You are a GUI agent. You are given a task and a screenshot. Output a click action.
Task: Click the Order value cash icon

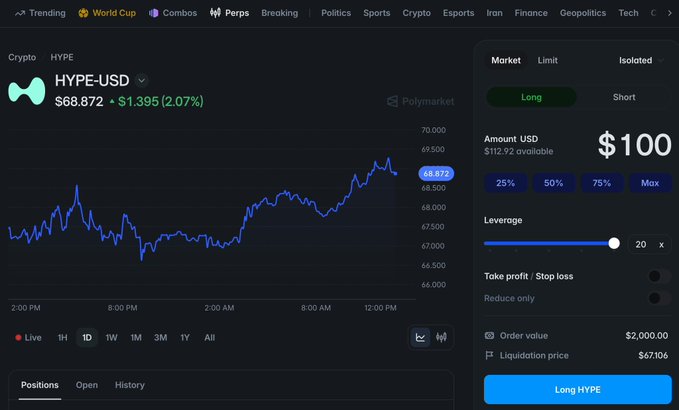coord(489,336)
